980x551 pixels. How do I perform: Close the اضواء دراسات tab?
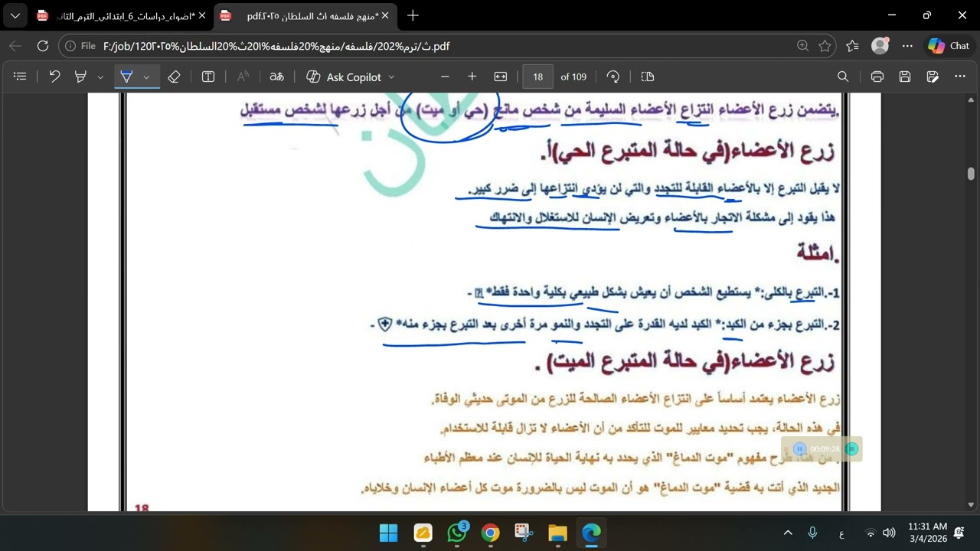201,15
